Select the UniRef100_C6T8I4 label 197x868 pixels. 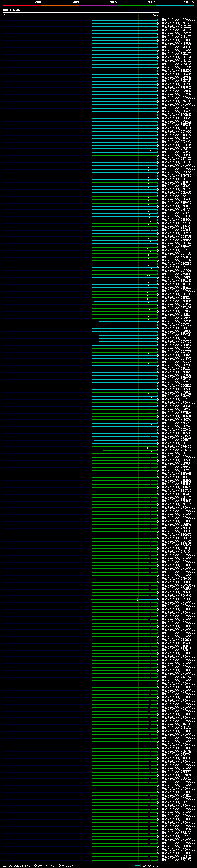[x=176, y=108]
